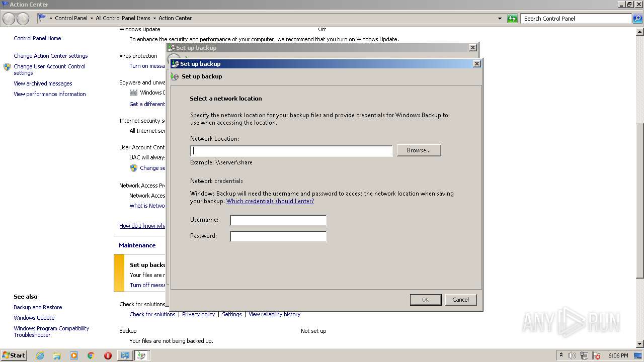Click 'How do I know what' help link

pos(142,226)
